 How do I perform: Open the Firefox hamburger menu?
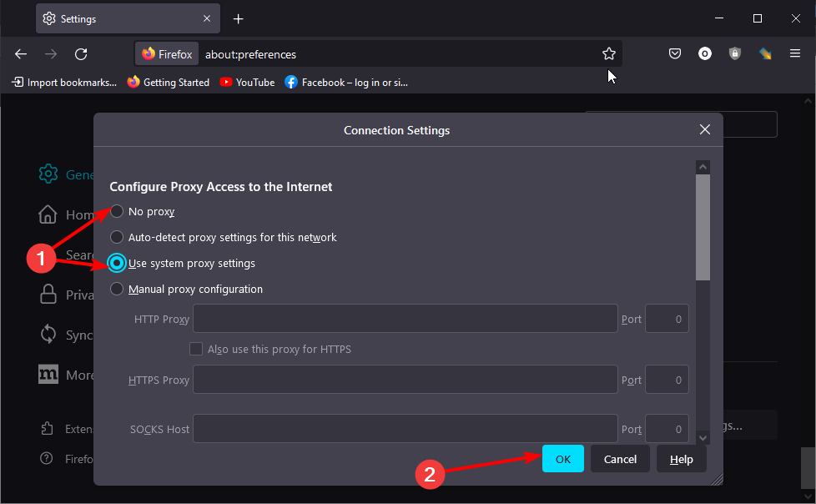point(794,53)
